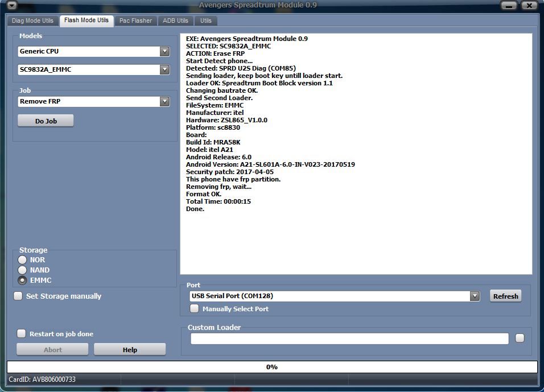The height and width of the screenshot is (392, 544).
Task: Click 'Hardware: ZSL865_V1.0.0' log line
Action: click(x=226, y=120)
